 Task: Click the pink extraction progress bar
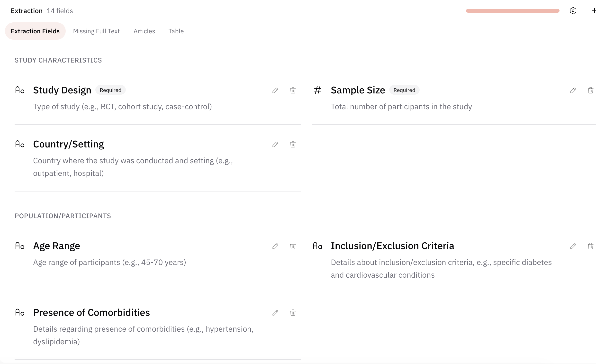pyautogui.click(x=513, y=11)
